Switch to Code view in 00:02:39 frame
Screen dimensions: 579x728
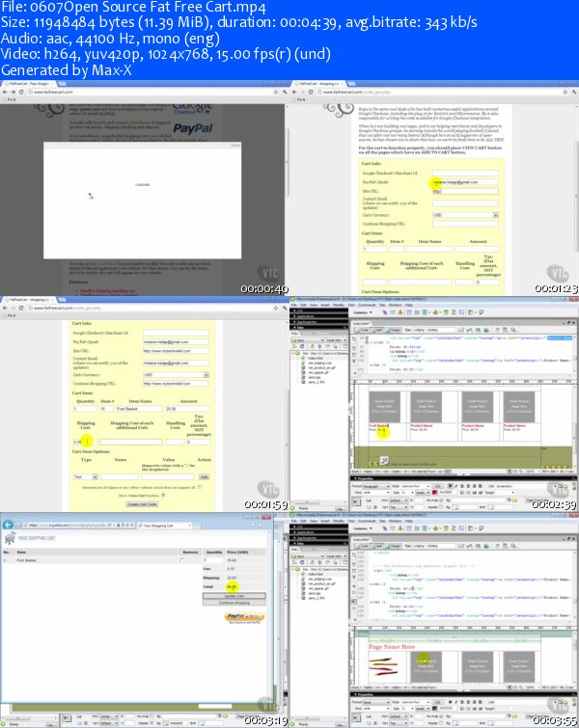point(362,330)
